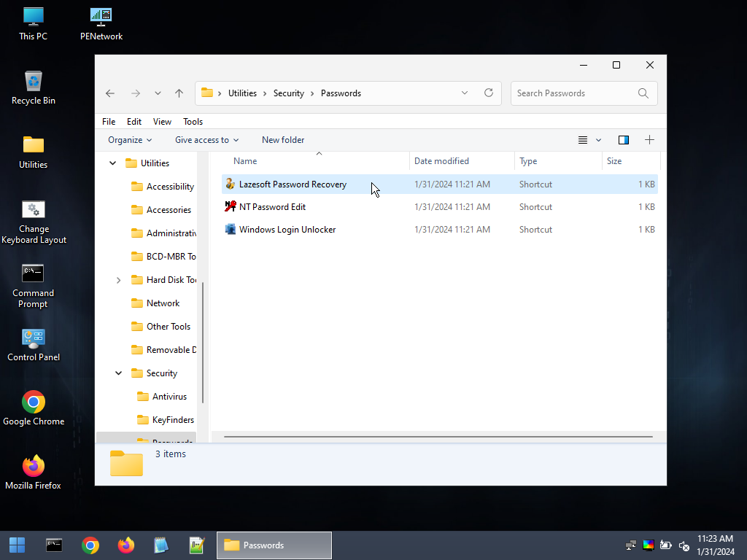Click Utilities in the address breadcrumb
This screenshot has height=560, width=747.
242,93
